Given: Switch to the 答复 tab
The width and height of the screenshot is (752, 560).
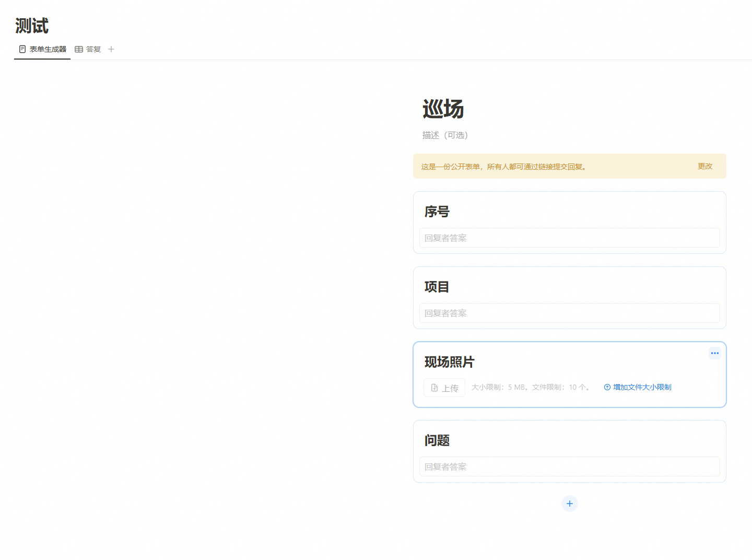Looking at the screenshot, I should point(93,49).
